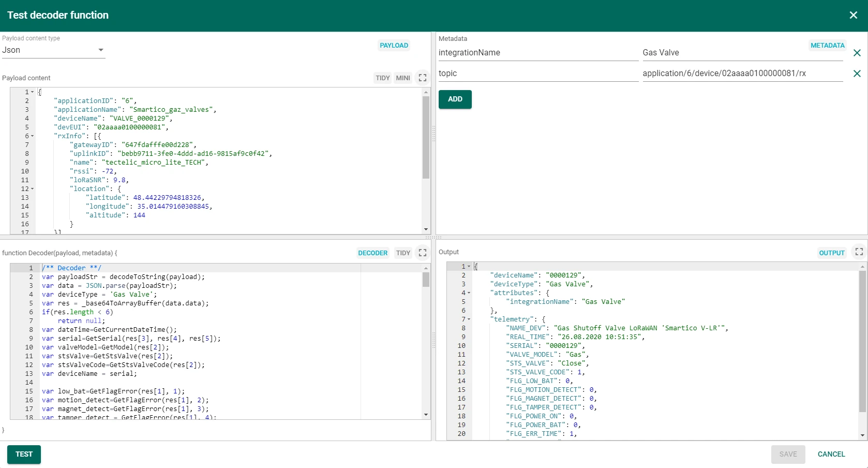Click the output panel scrollbar thumb

point(862,341)
